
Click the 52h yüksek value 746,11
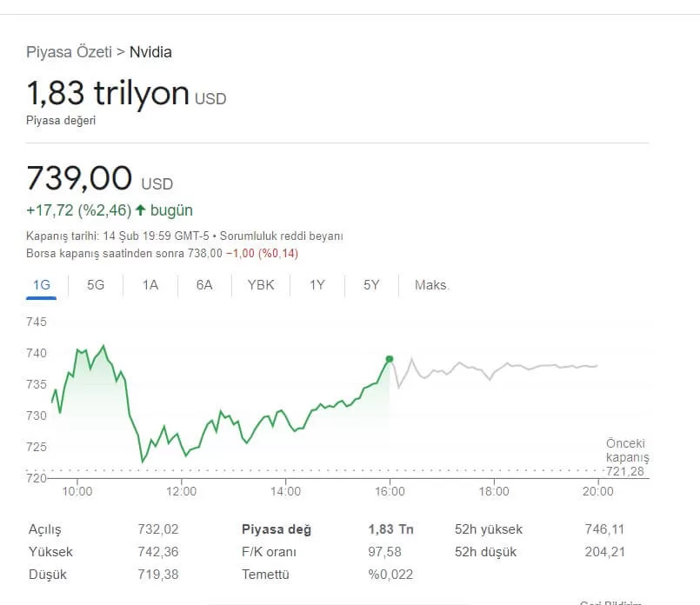pos(604,529)
